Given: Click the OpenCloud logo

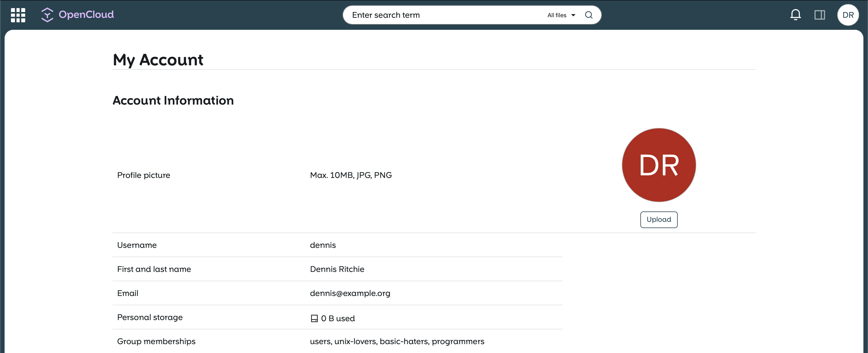Looking at the screenshot, I should click(x=48, y=15).
